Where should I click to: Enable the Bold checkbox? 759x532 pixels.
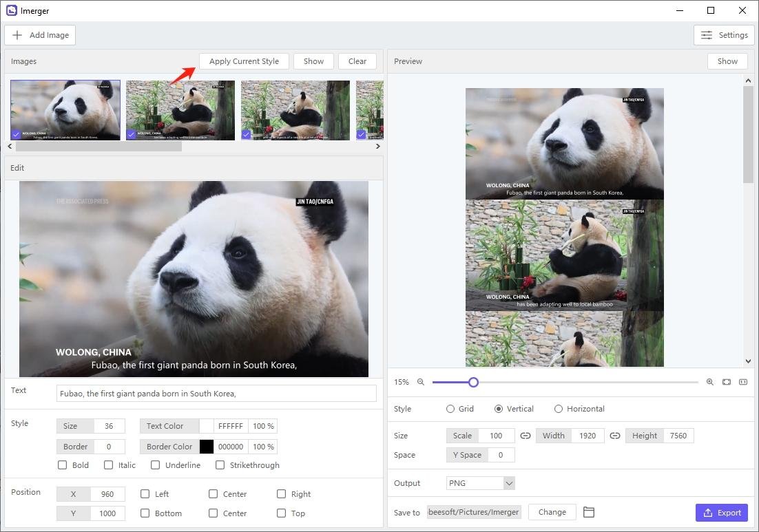coord(63,465)
